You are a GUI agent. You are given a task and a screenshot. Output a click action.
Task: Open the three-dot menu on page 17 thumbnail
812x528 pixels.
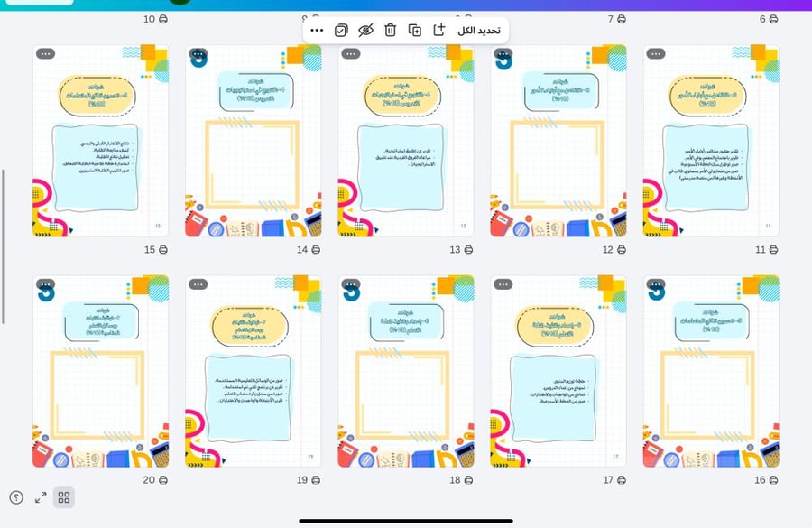click(x=503, y=284)
